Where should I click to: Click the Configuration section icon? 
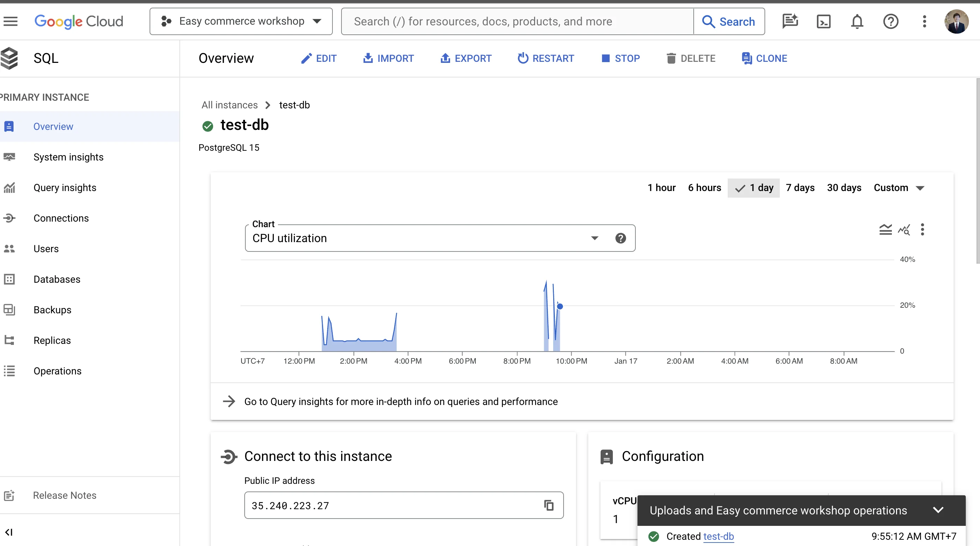[606, 456]
